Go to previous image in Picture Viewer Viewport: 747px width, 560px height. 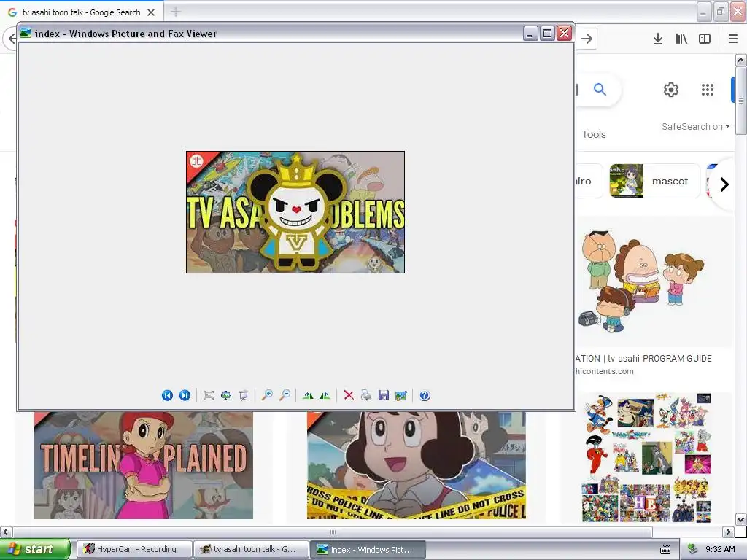(x=167, y=395)
